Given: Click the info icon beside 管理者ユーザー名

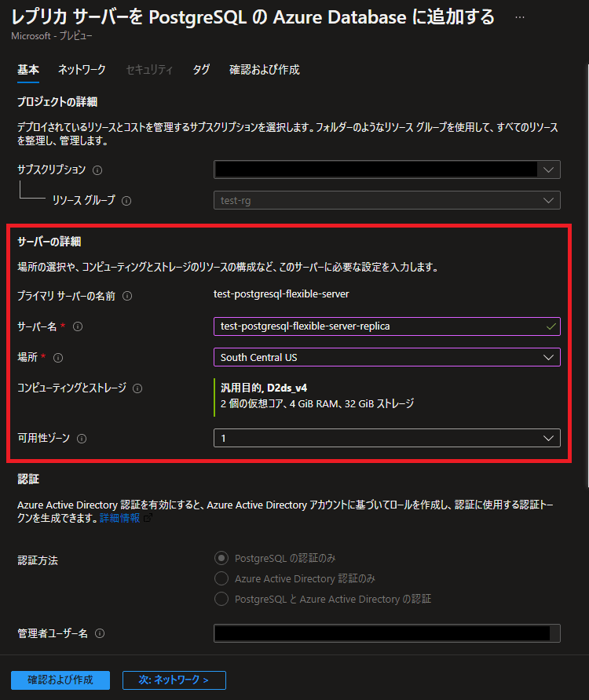Looking at the screenshot, I should (100, 633).
